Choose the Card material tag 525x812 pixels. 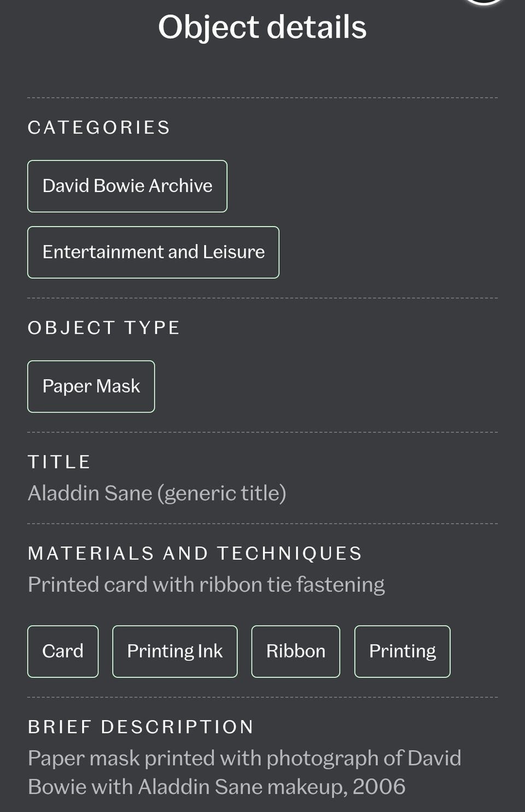click(63, 652)
